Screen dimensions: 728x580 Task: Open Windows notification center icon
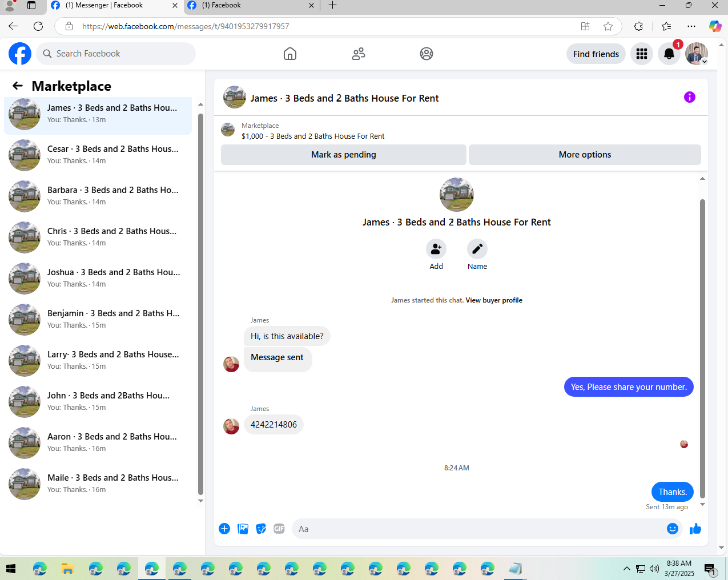pos(710,569)
